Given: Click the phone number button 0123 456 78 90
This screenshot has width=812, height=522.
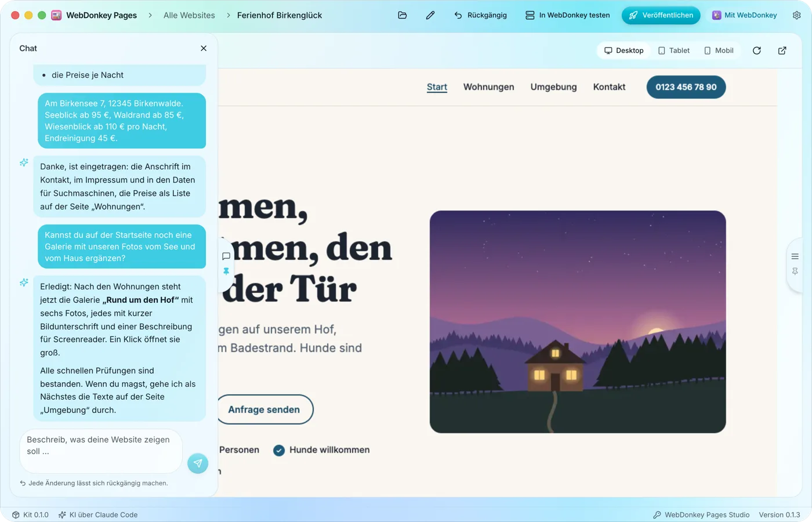Looking at the screenshot, I should [x=686, y=87].
